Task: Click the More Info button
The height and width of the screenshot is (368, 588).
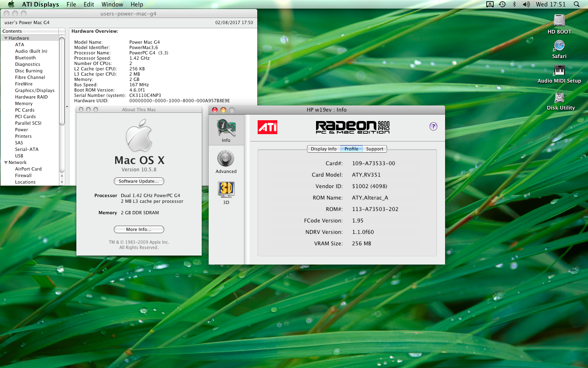Action: [x=139, y=229]
